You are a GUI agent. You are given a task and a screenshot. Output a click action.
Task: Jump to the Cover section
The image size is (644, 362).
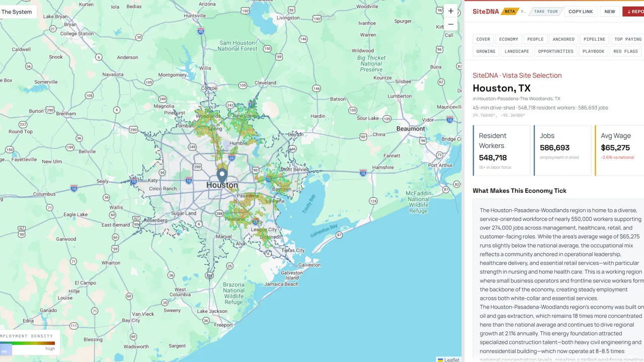483,39
